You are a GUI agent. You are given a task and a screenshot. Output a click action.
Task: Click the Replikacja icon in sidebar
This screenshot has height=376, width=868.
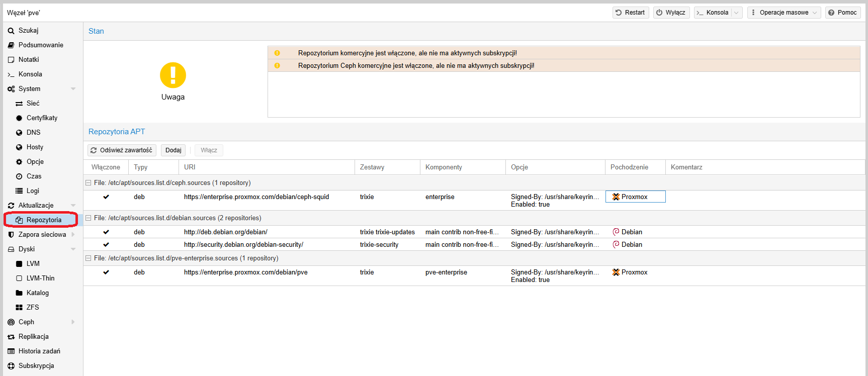(x=11, y=337)
